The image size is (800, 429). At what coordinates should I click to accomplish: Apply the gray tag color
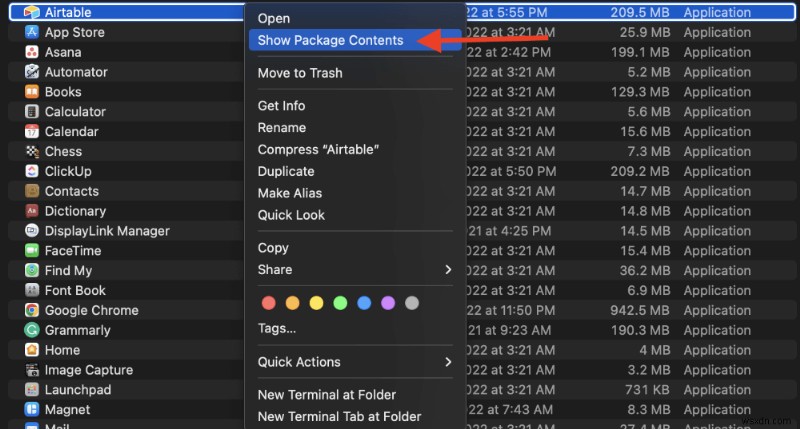coord(412,304)
